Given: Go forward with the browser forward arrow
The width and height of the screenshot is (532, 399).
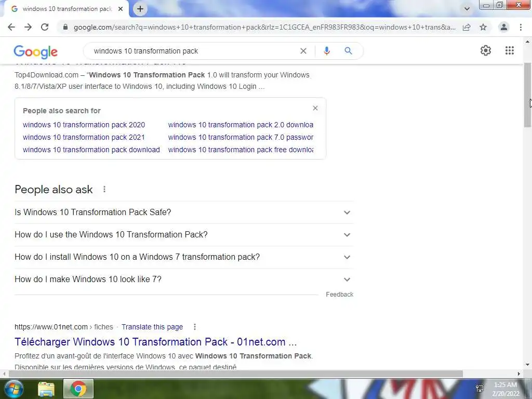Looking at the screenshot, I should pos(28,27).
